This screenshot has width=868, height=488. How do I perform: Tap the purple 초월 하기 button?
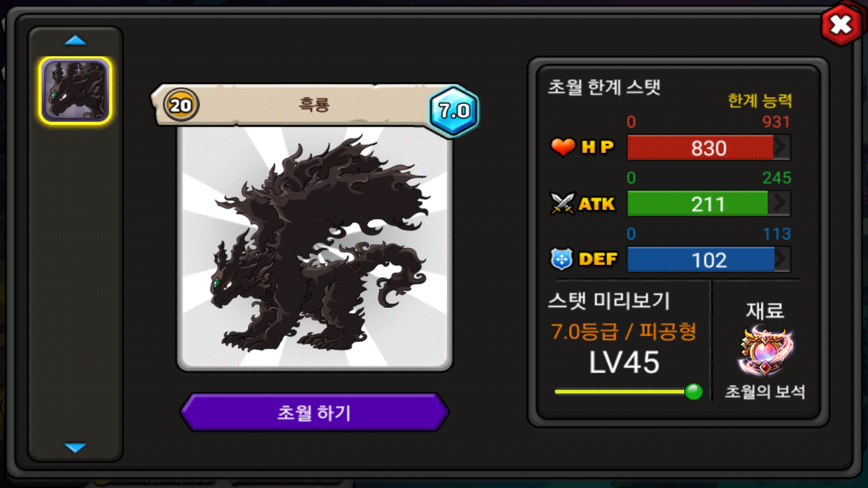(x=314, y=412)
